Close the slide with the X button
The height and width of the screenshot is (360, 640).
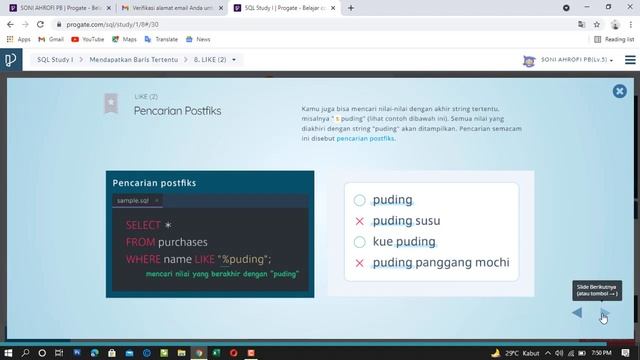(x=619, y=91)
